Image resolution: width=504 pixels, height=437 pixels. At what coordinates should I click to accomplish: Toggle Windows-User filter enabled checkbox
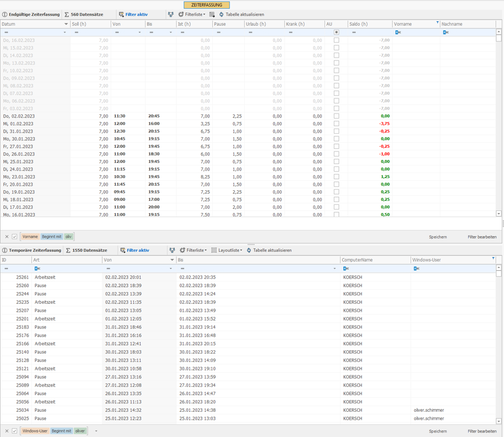pos(15,431)
